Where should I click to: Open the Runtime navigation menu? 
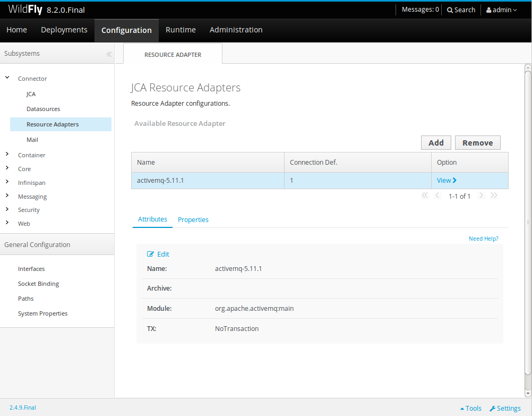(x=181, y=30)
